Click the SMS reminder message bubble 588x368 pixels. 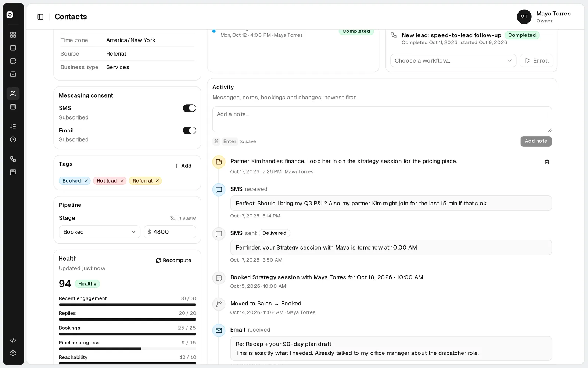click(391, 247)
